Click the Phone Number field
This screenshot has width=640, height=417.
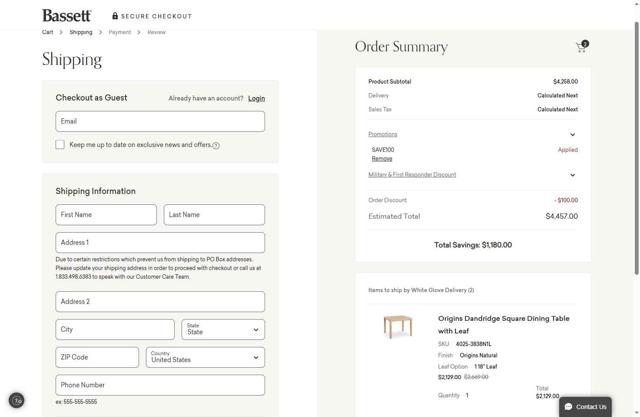160,385
